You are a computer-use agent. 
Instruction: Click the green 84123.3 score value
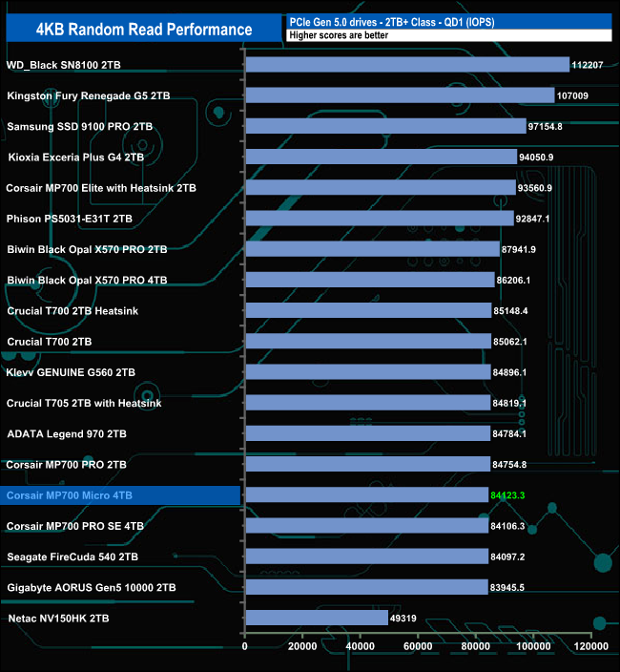coord(507,495)
